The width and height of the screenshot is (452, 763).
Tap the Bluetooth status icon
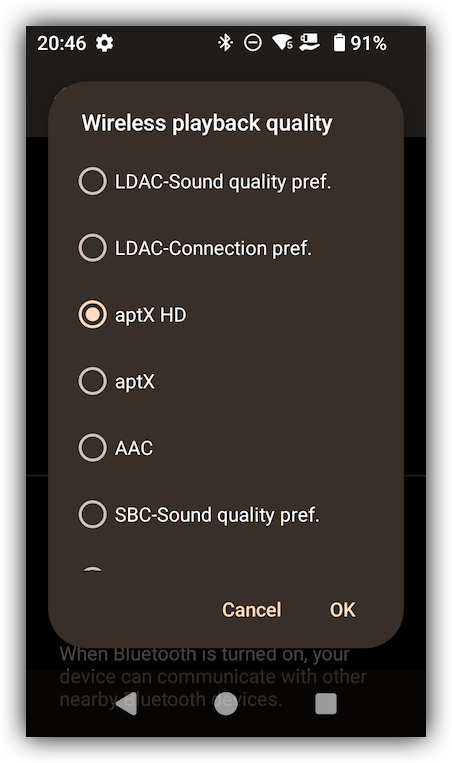225,43
